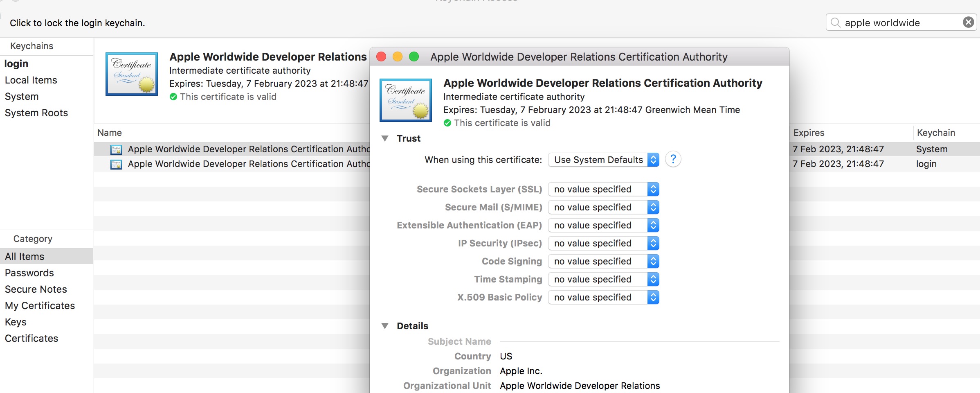Screen dimensions: 980x393
Task: Click the Subject Name heading in Details
Action: 459,341
